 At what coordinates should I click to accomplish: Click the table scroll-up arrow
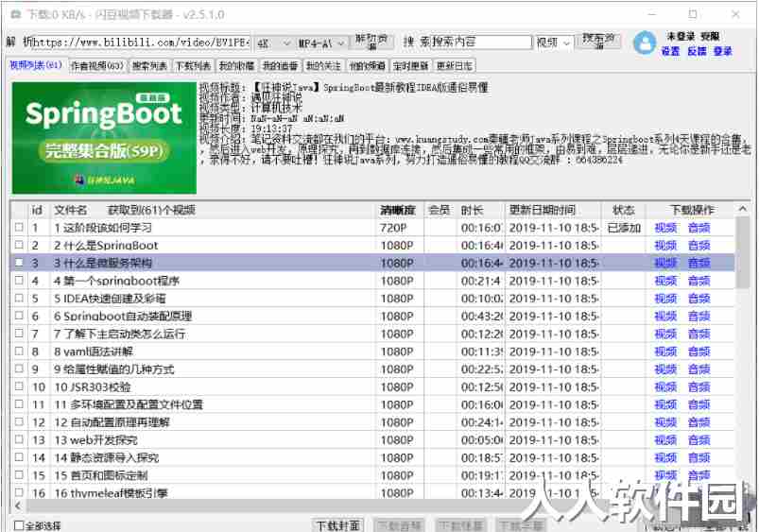[743, 209]
